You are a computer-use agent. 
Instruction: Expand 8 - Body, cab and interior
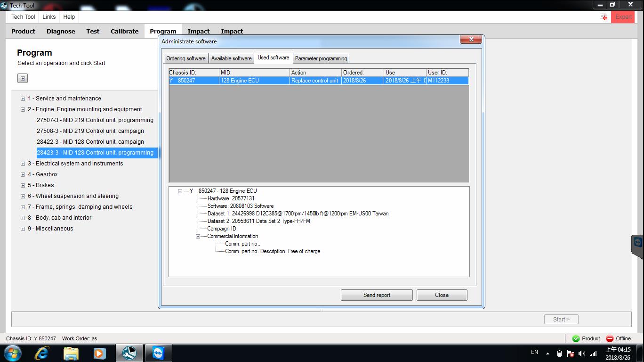tap(23, 218)
